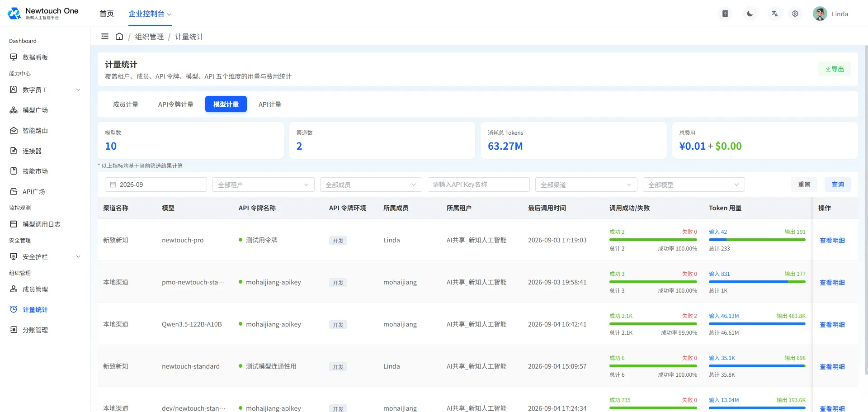Open the 全部成员 filter dropdown
868x412 pixels.
pos(371,185)
